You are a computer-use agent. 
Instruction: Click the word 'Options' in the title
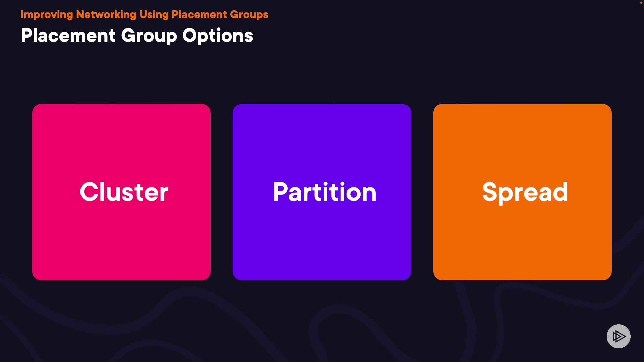tap(218, 36)
